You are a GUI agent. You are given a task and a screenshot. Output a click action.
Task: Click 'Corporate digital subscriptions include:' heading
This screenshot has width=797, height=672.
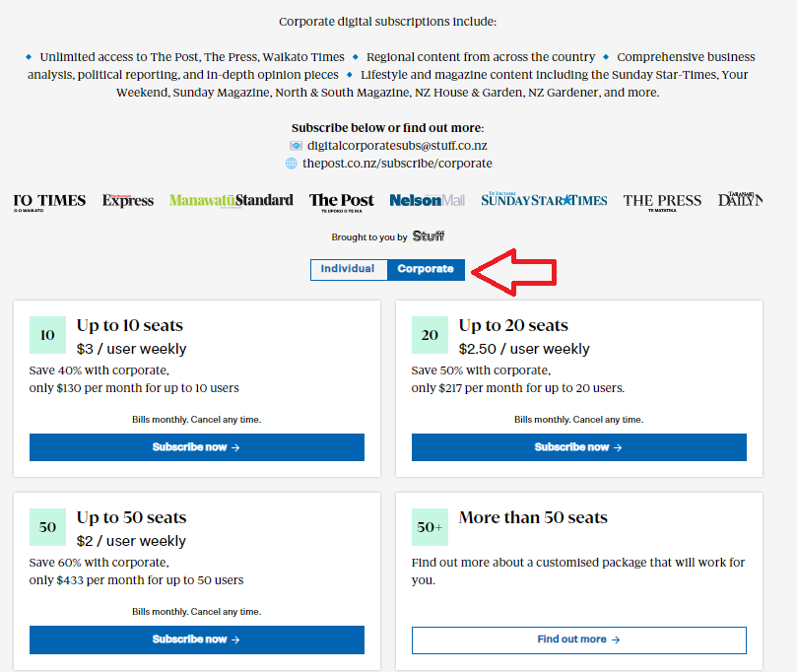point(388,22)
